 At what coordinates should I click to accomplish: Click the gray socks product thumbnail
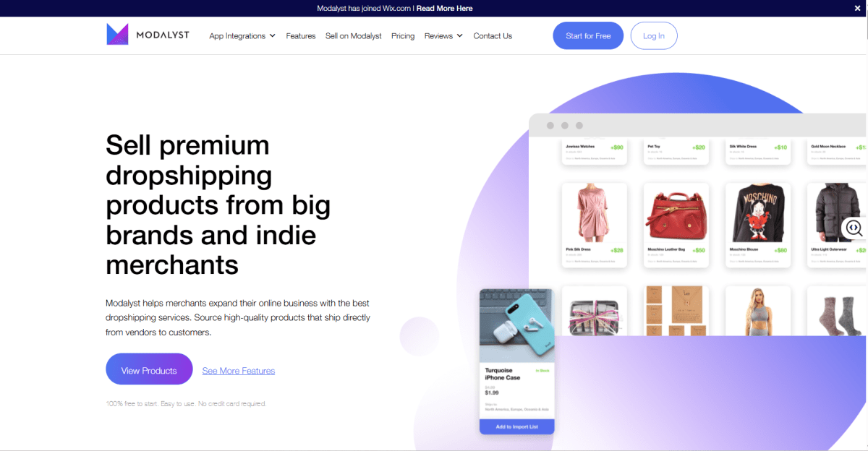836,311
